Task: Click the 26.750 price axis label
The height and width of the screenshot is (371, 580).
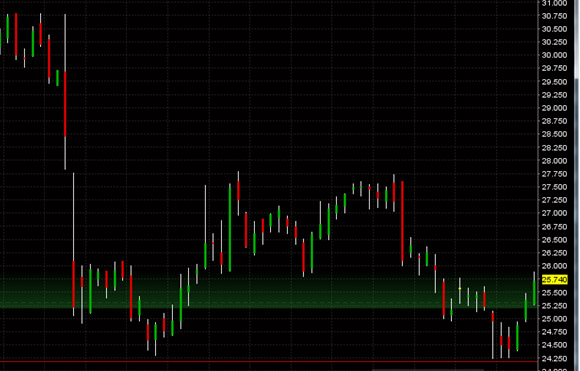Action: click(554, 227)
